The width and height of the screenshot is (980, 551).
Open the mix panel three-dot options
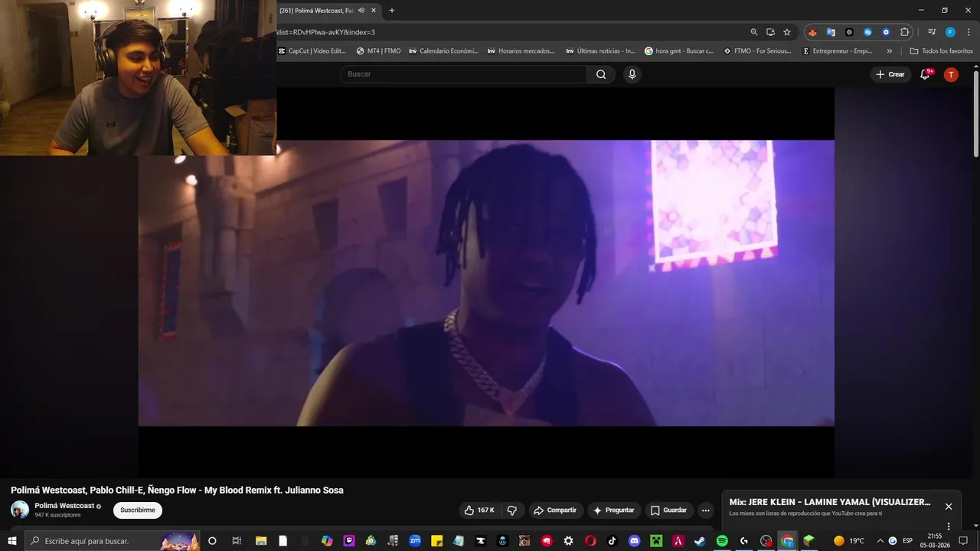coord(949,526)
